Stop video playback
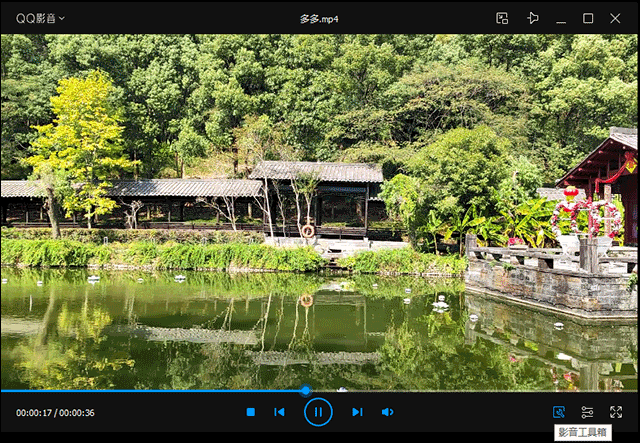 (251, 412)
